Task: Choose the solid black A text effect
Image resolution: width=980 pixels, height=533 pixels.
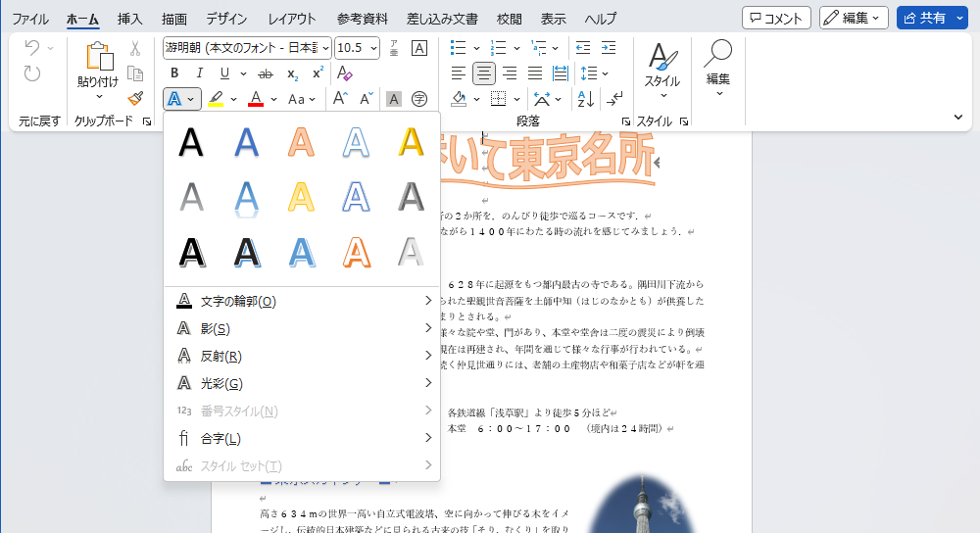Action: [x=191, y=142]
